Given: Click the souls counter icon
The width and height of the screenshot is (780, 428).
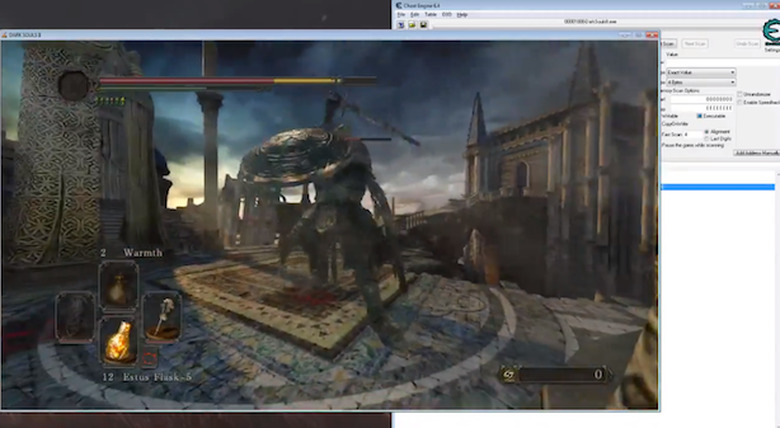Looking at the screenshot, I should click(x=507, y=374).
